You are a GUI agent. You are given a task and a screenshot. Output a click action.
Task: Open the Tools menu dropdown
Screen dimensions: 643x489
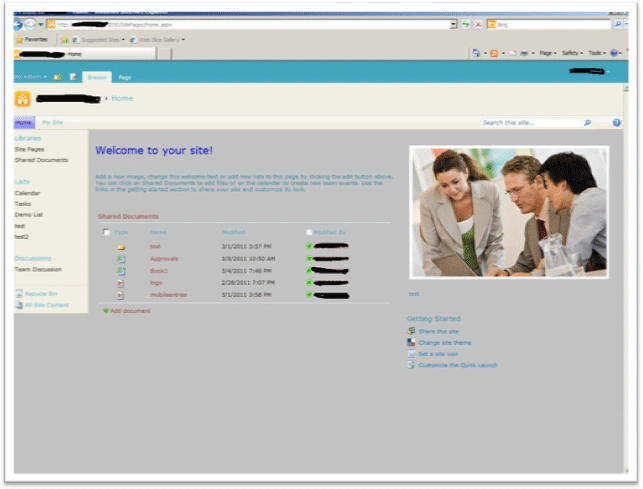[597, 53]
